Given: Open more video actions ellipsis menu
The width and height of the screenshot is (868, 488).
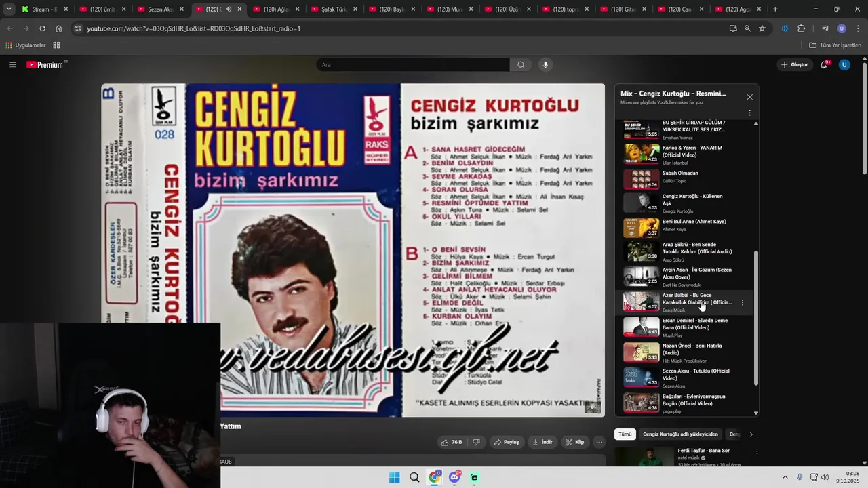Looking at the screenshot, I should click(599, 442).
